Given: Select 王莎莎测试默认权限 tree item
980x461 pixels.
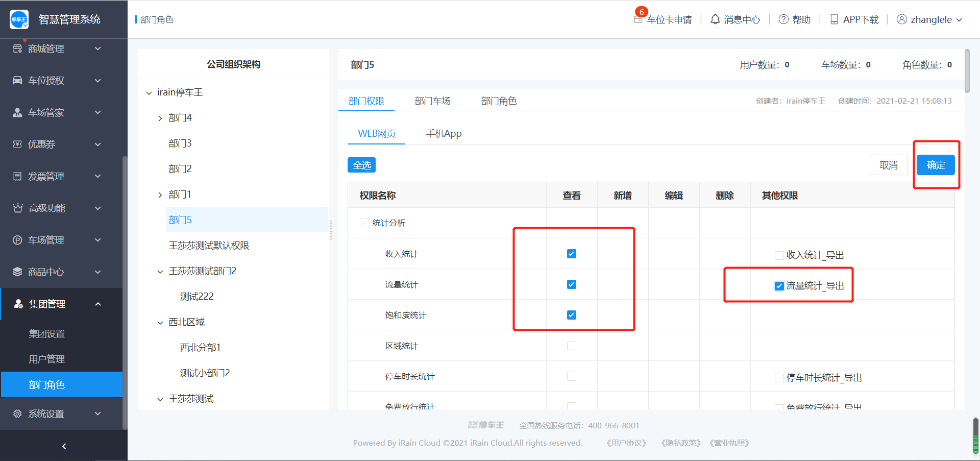Looking at the screenshot, I should click(209, 246).
